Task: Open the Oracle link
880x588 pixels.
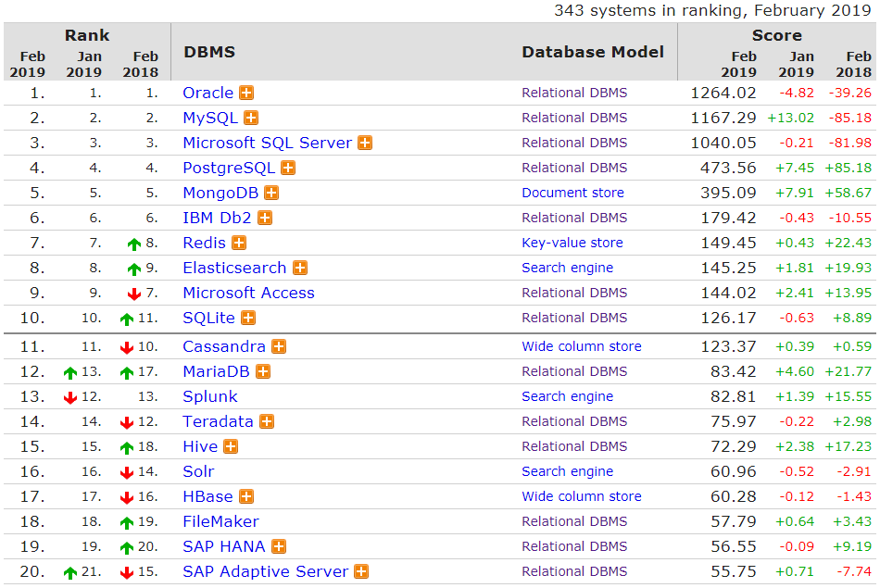Action: click(208, 93)
